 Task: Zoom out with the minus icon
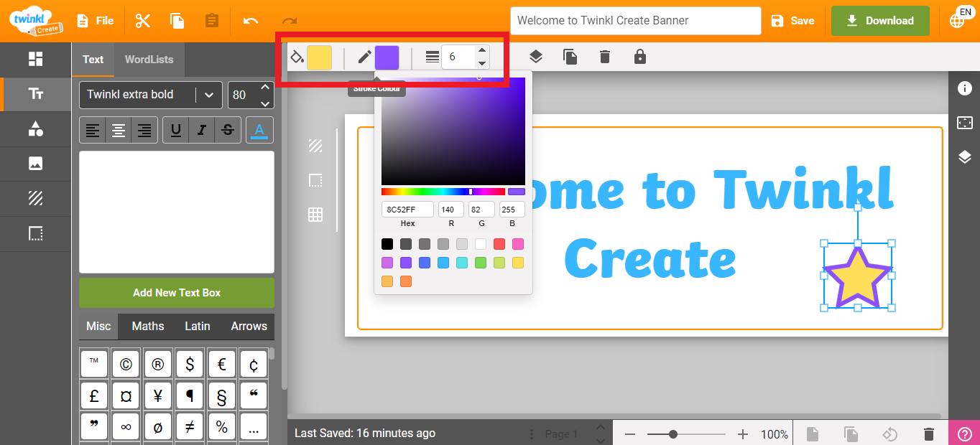[x=630, y=434]
